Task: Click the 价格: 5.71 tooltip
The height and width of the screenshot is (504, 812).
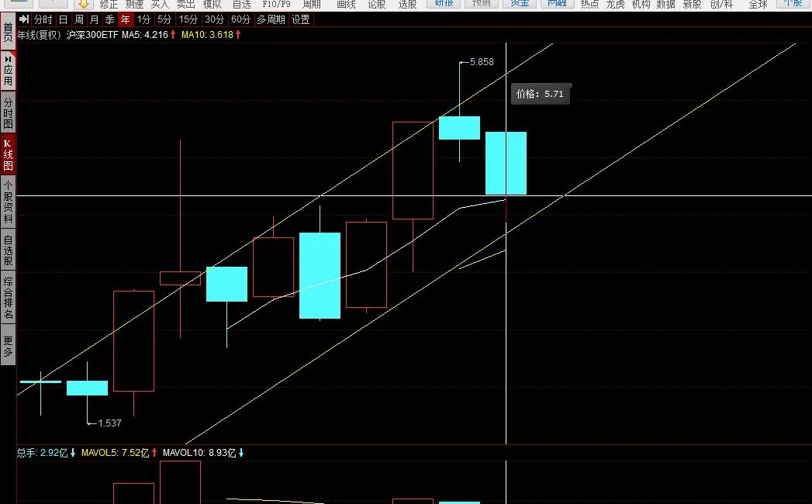Action: point(540,94)
